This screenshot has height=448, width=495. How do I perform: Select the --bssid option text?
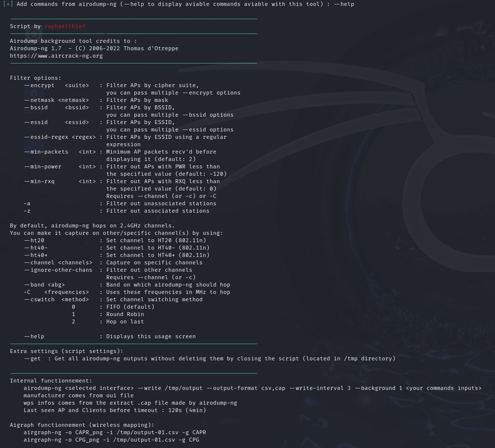(35, 107)
